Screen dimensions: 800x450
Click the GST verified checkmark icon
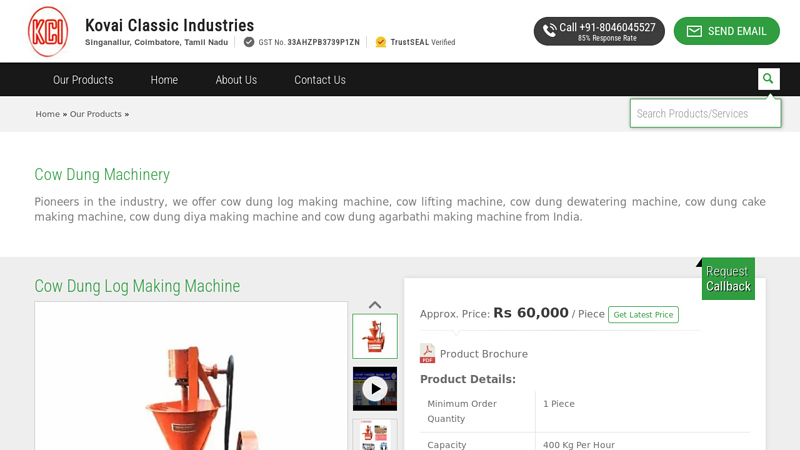coord(249,42)
